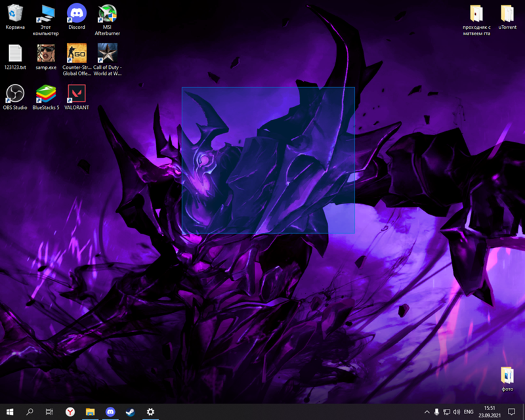
Task: Open File Explorer from the taskbar
Action: tap(90, 411)
